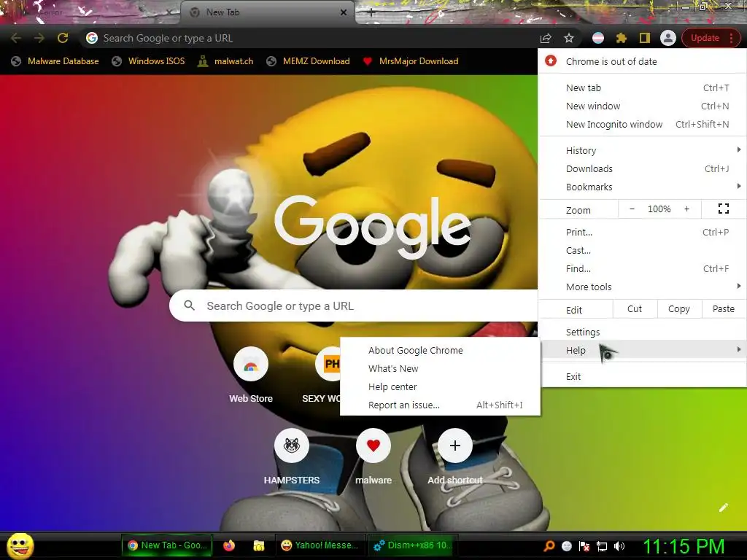Bookmark this tab with star icon
The height and width of the screenshot is (560, 747).
click(x=569, y=38)
